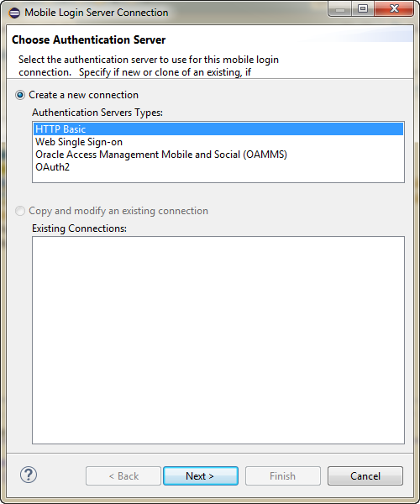Close the dialog with the X button
This screenshot has width=420, height=504.
coord(394,9)
